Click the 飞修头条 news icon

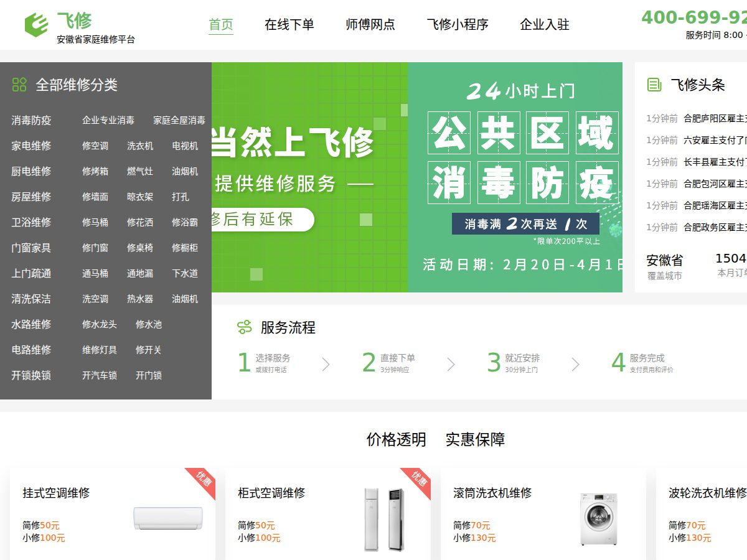654,85
